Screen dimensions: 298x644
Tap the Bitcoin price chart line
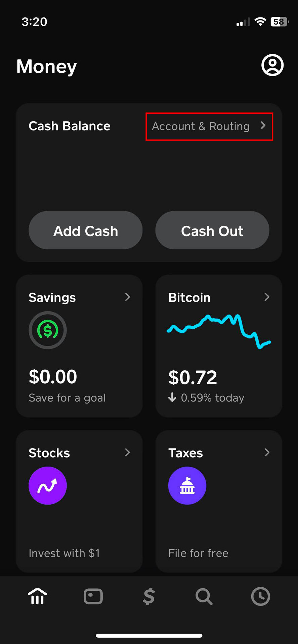click(x=218, y=330)
